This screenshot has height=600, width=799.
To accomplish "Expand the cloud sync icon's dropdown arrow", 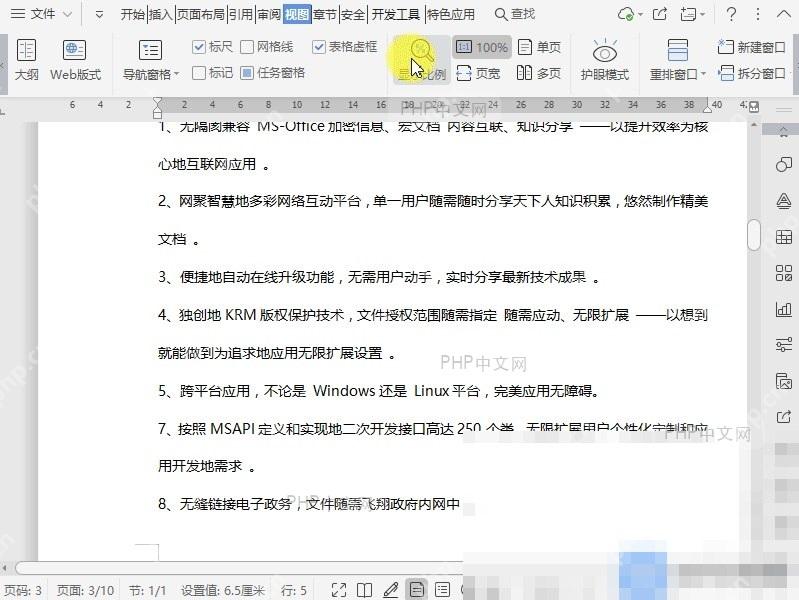I will 640,15.
